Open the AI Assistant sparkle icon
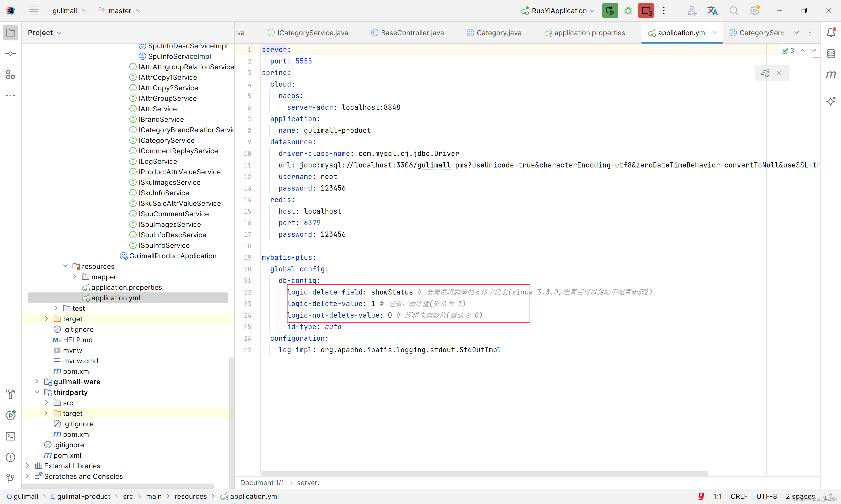The image size is (841, 504). 831,101
